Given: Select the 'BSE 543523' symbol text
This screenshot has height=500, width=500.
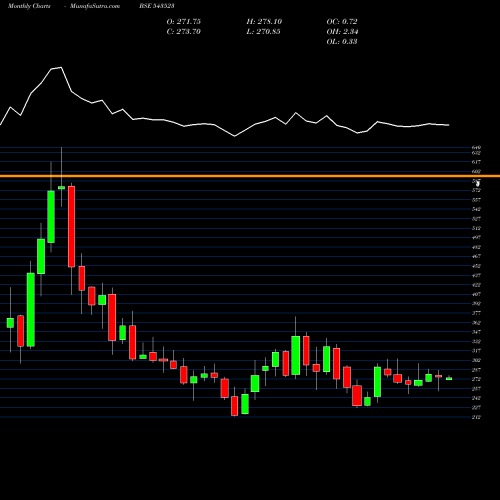Looking at the screenshot, I should (x=157, y=6).
